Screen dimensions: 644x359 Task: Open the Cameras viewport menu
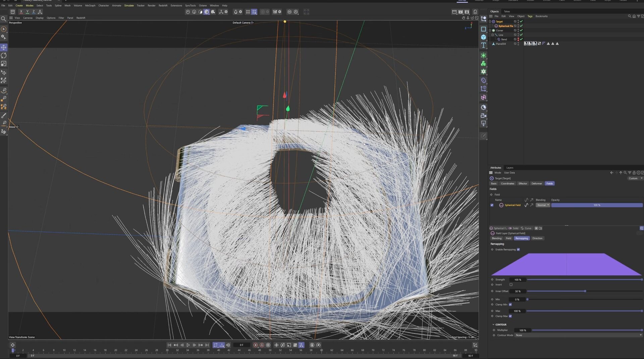(x=28, y=18)
